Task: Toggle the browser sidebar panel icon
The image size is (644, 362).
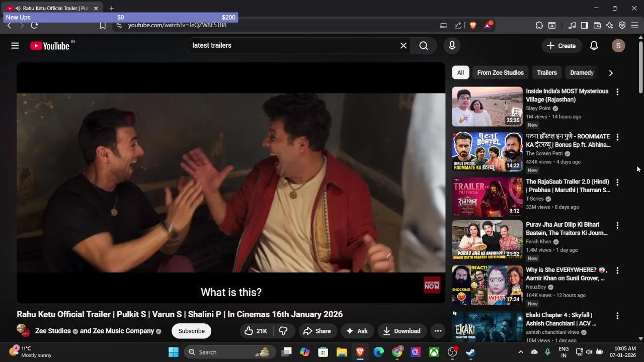Action: 584,25
